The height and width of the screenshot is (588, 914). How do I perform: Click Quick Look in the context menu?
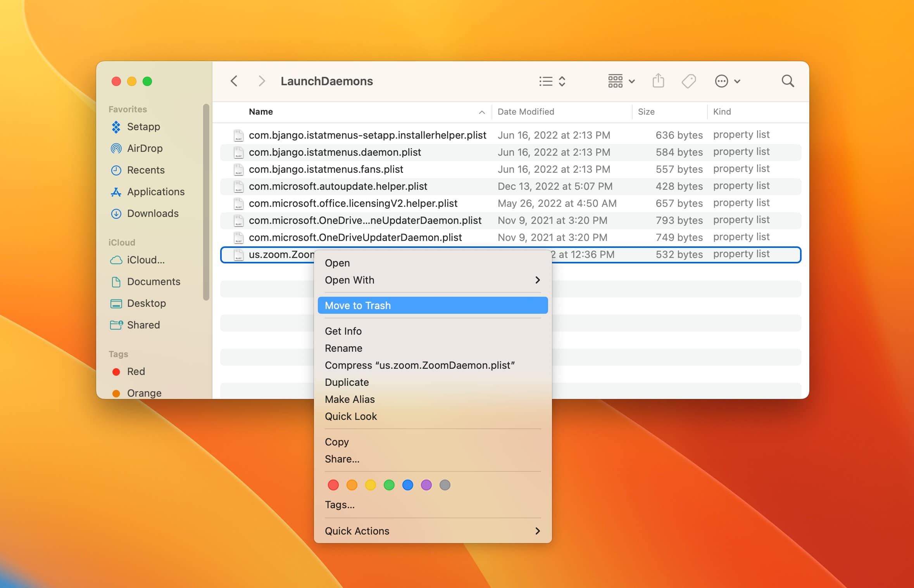(x=351, y=416)
